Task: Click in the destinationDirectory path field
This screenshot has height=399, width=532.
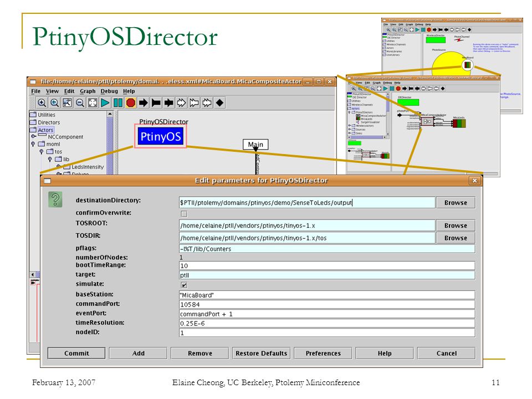Action: click(x=307, y=203)
